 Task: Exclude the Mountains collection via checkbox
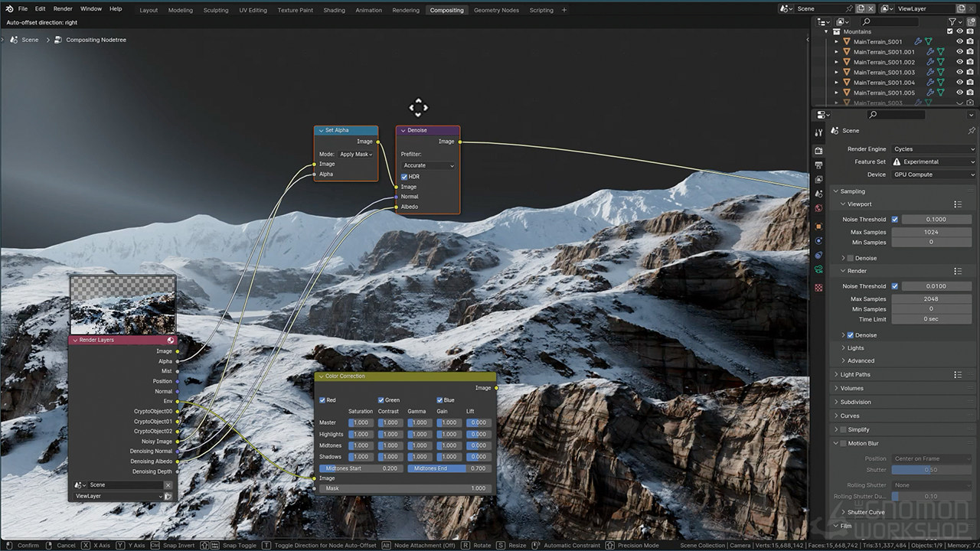point(950,31)
